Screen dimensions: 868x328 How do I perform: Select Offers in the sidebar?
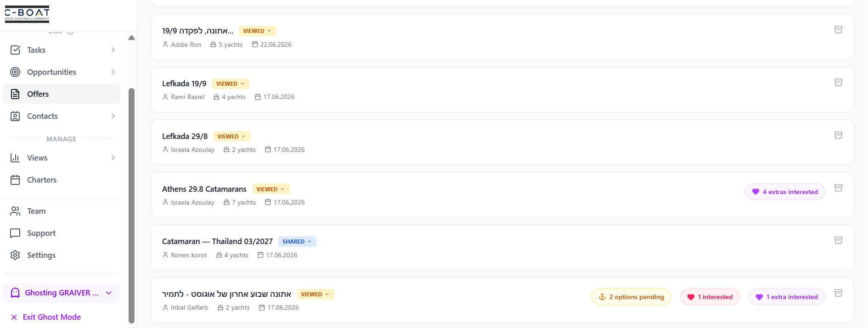pyautogui.click(x=62, y=94)
